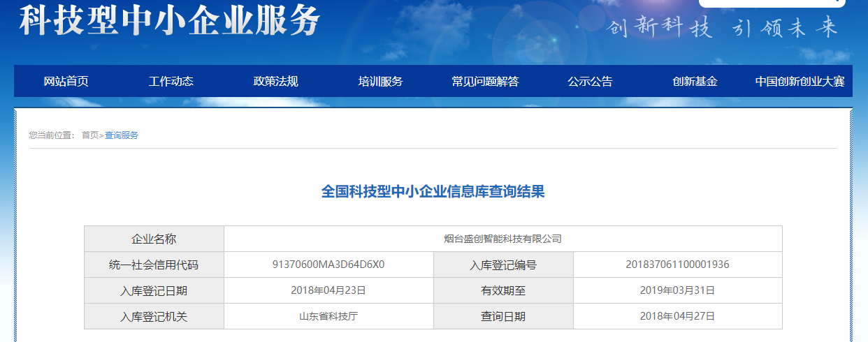The height and width of the screenshot is (342, 868).
Task: Open the 网站首页 navigation menu item
Action: pos(66,82)
